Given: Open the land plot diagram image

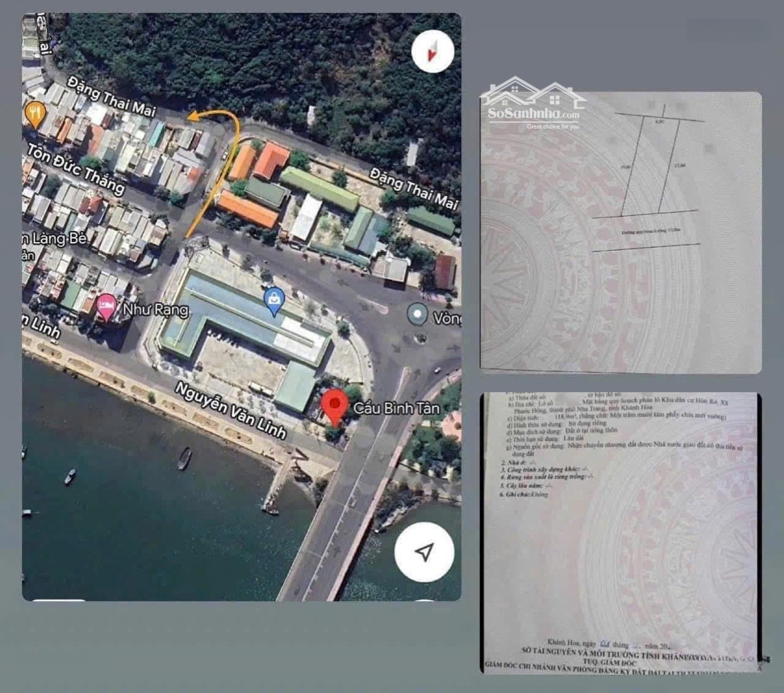Looking at the screenshot, I should (621, 232).
